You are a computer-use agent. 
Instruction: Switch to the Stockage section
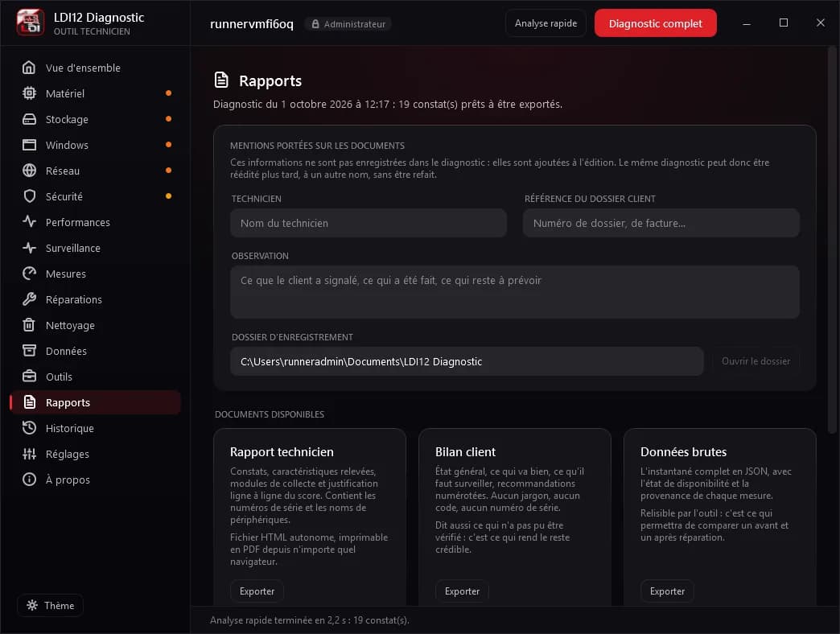[x=95, y=119]
